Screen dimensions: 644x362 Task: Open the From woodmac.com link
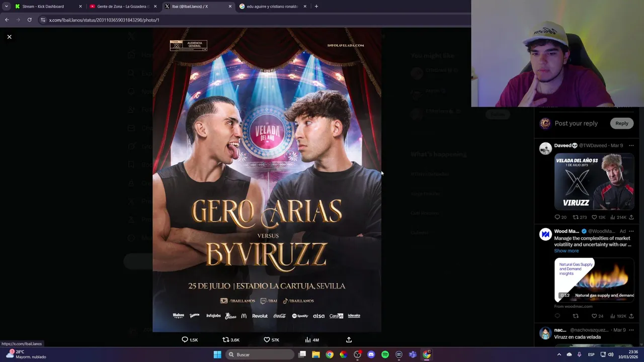(x=573, y=306)
